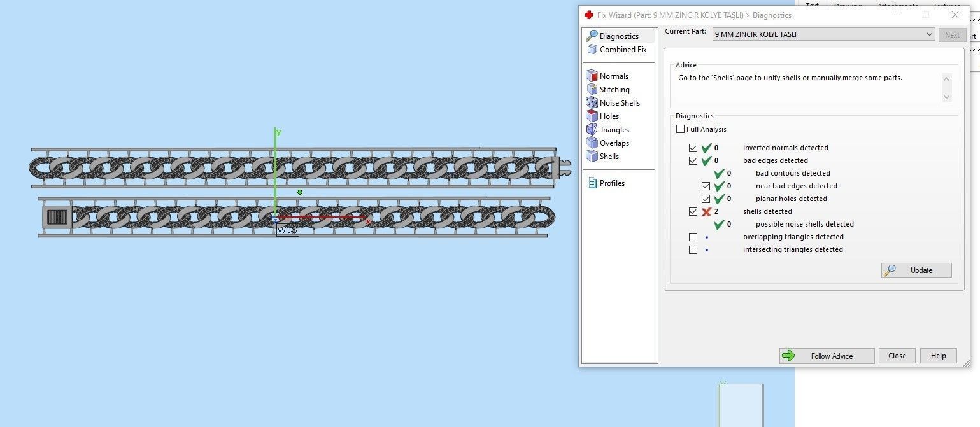The image size is (980, 427).
Task: Click the Combined Fix cube icon
Action: pos(592,49)
